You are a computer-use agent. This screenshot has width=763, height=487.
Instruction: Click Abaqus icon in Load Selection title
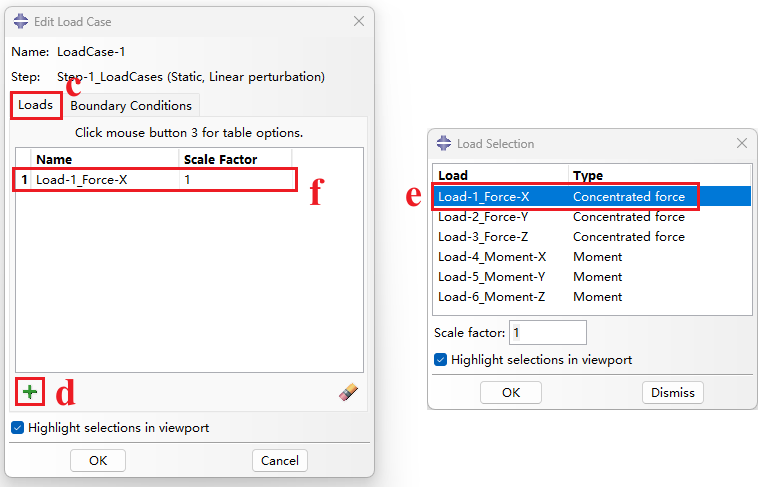444,144
